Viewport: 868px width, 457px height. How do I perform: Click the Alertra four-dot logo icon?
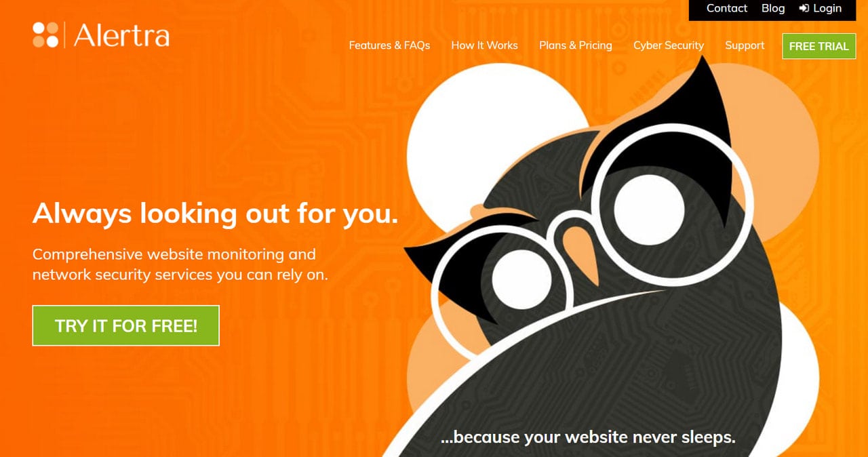pyautogui.click(x=46, y=35)
